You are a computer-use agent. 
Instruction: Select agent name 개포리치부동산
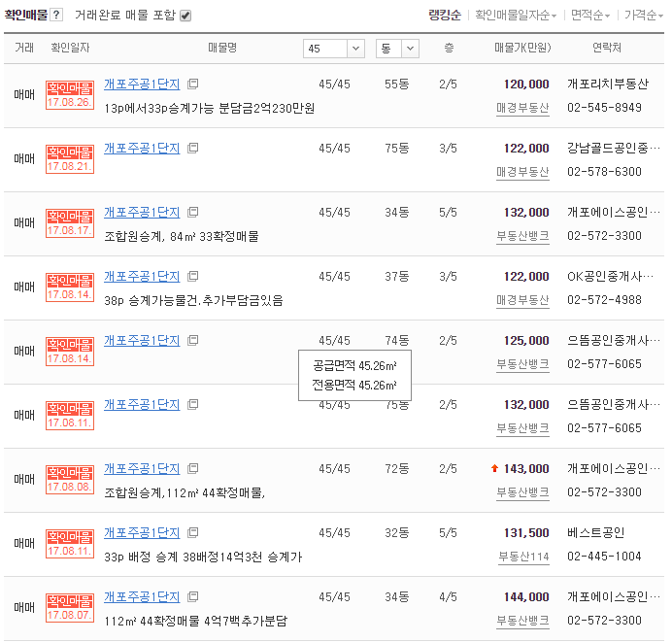[608, 84]
